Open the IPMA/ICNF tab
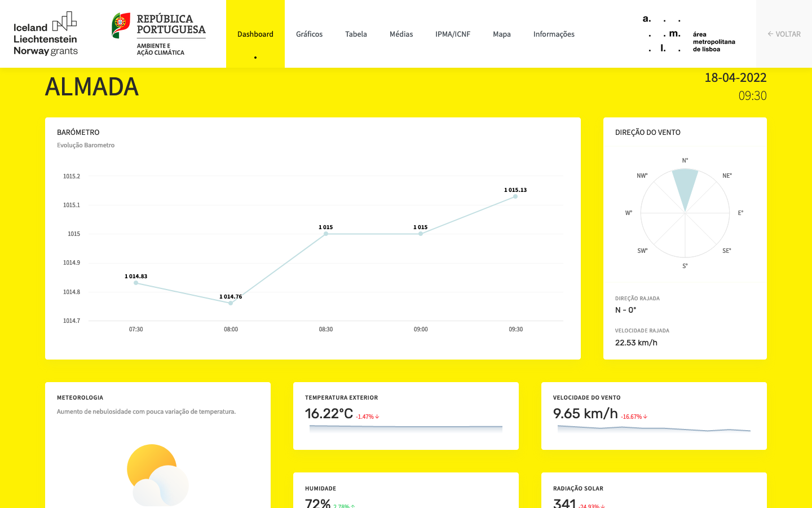The height and width of the screenshot is (508, 812). point(453,34)
